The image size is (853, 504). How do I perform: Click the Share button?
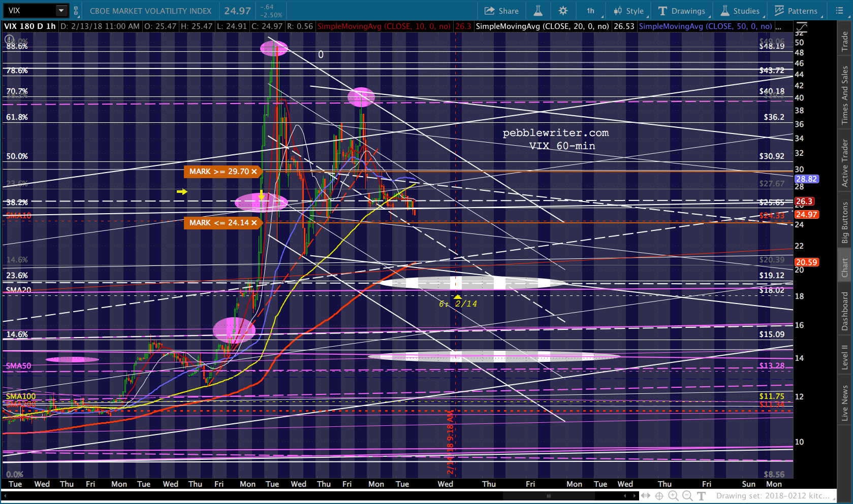tap(501, 11)
